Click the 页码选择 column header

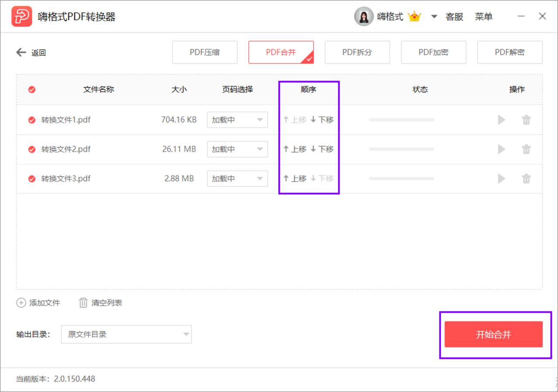coord(238,89)
